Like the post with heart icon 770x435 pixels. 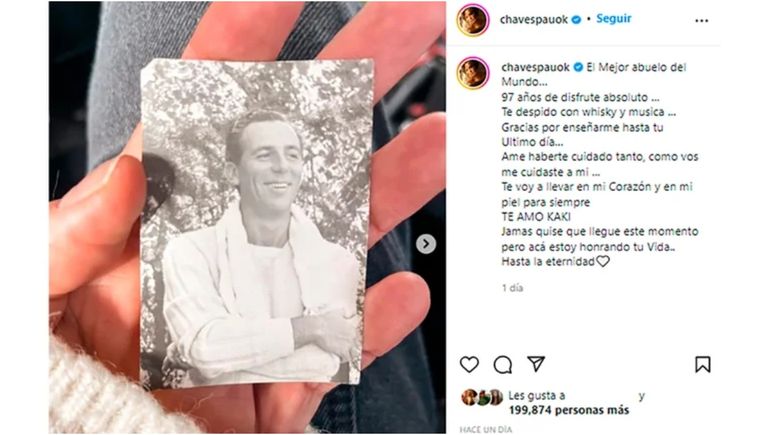click(469, 365)
